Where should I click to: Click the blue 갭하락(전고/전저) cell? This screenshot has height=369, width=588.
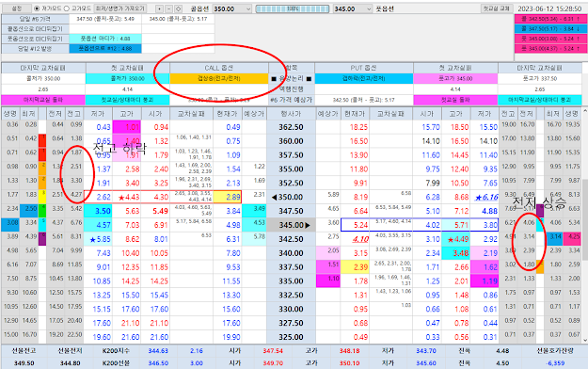click(364, 78)
